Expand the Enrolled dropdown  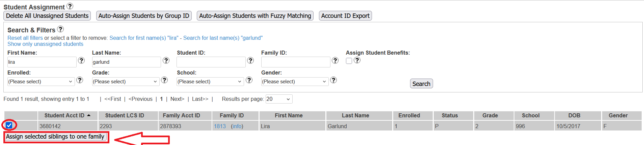(41, 82)
